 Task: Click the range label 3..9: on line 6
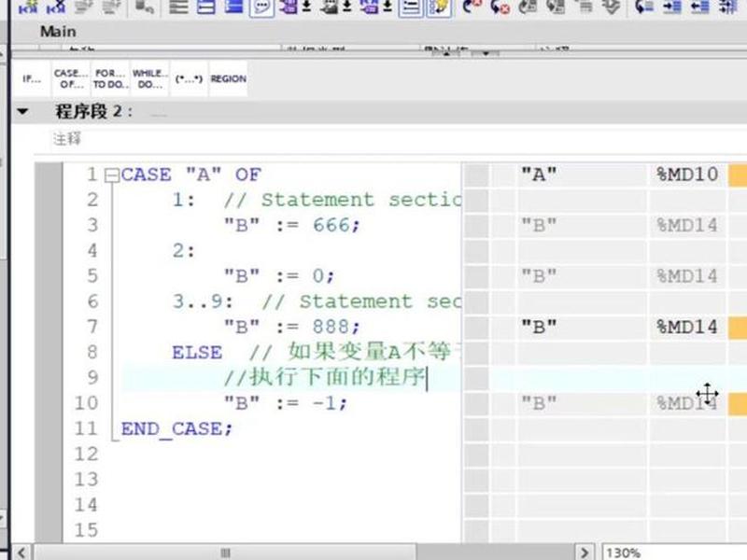[x=203, y=301]
